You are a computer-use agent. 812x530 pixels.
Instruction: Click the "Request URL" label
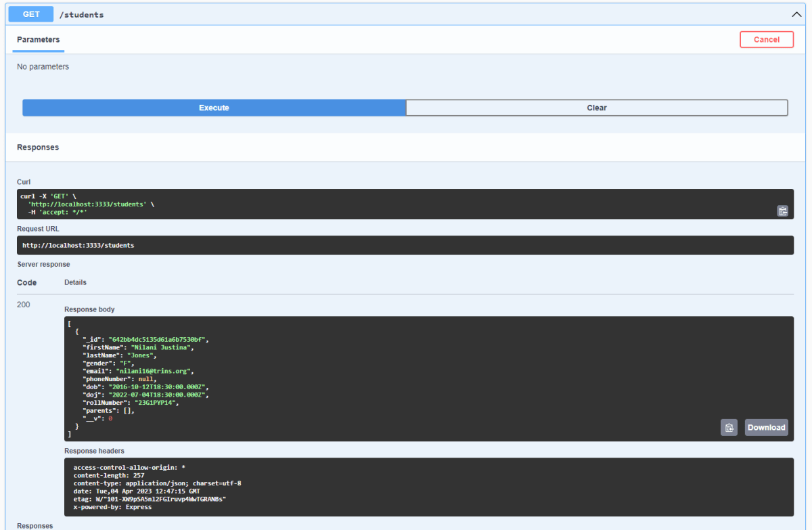[38, 229]
